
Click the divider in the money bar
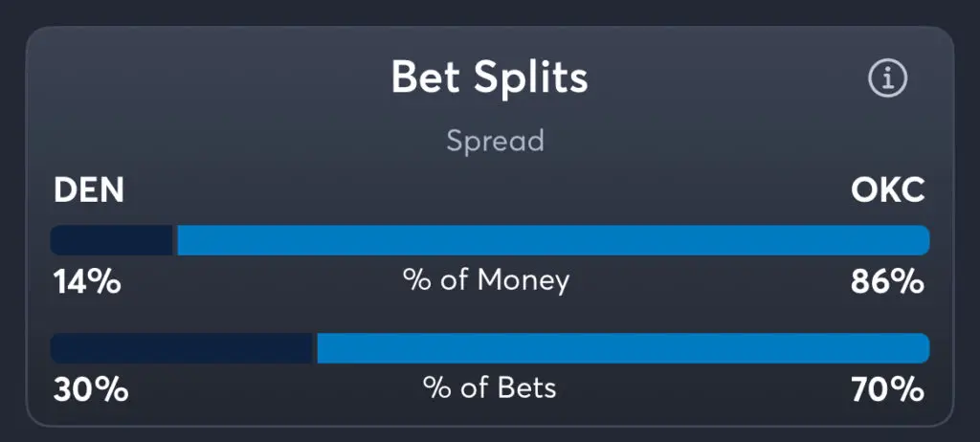tap(175, 240)
